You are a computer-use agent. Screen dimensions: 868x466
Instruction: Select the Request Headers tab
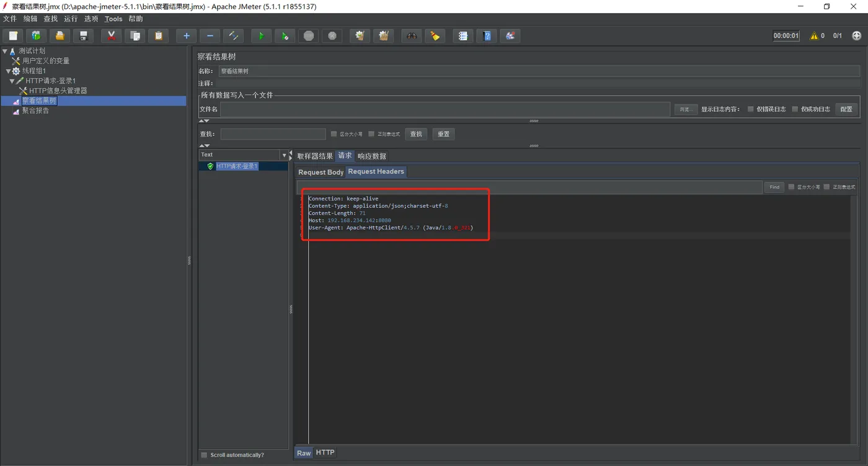[376, 172]
